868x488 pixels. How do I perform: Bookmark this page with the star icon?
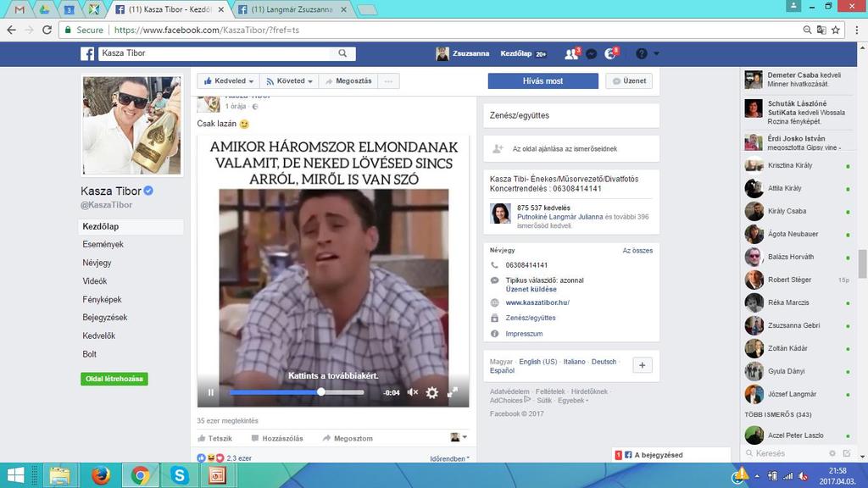836,30
